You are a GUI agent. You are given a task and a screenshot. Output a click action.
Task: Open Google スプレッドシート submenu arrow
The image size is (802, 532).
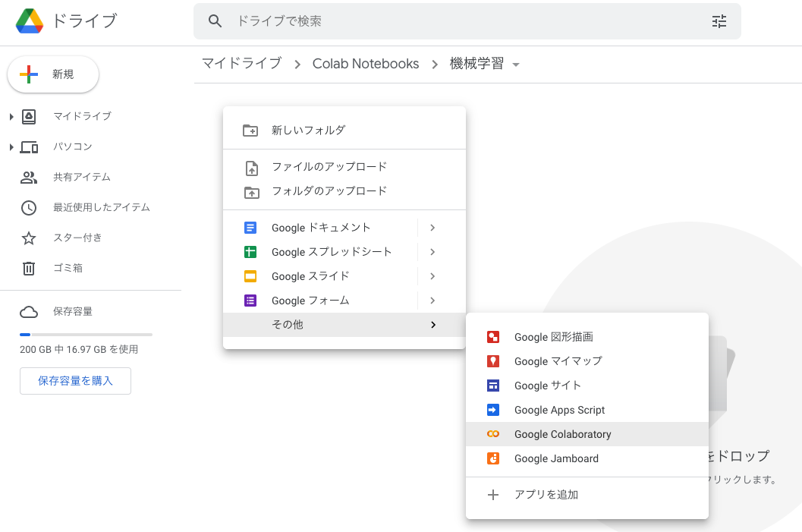click(x=432, y=252)
